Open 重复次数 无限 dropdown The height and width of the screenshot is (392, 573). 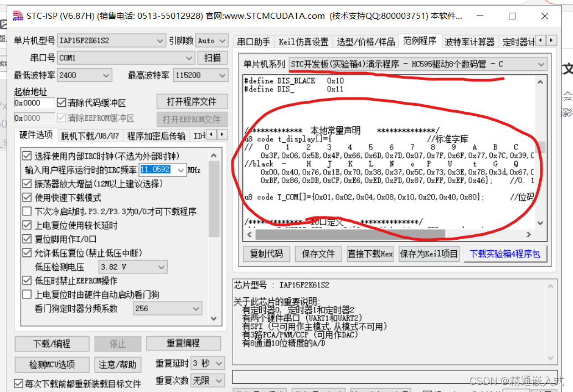208,381
